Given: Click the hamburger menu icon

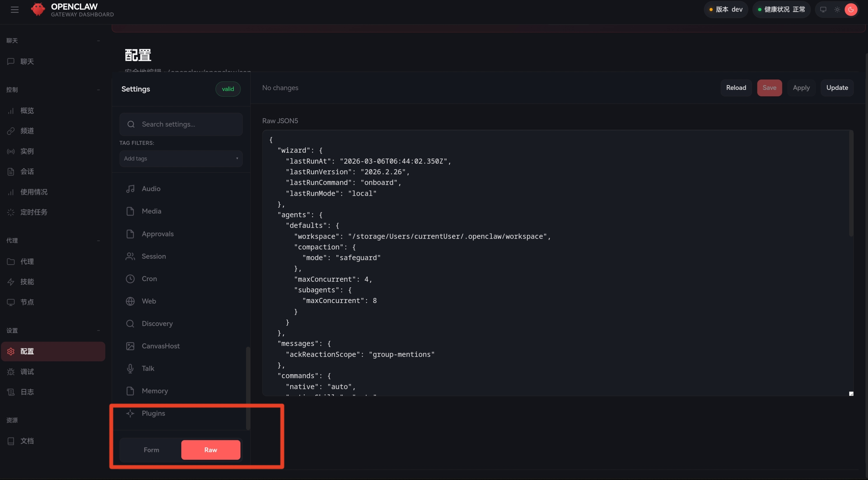Looking at the screenshot, I should [15, 10].
